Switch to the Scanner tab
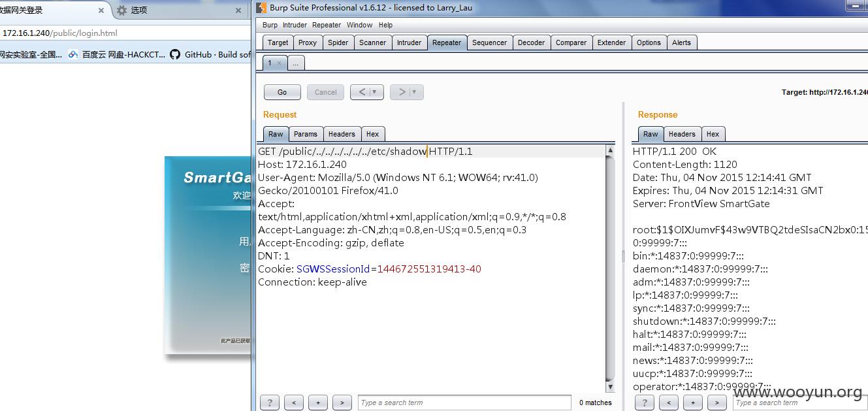 373,42
